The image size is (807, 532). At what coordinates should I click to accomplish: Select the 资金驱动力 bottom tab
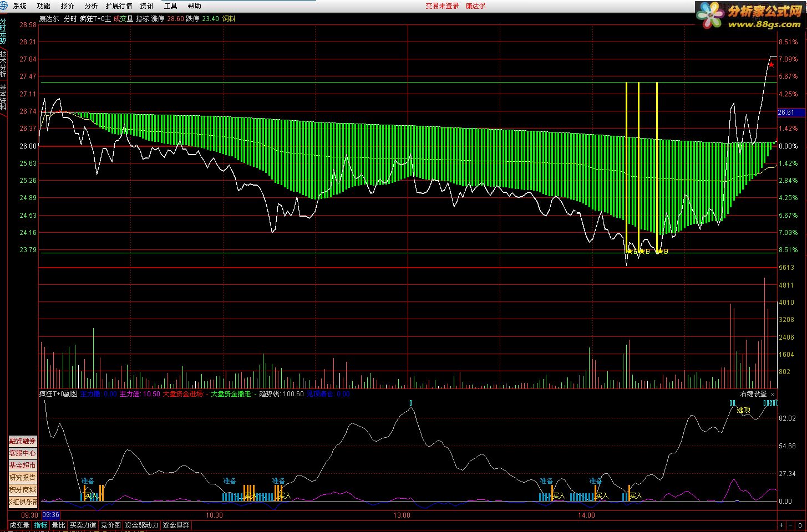point(141,525)
